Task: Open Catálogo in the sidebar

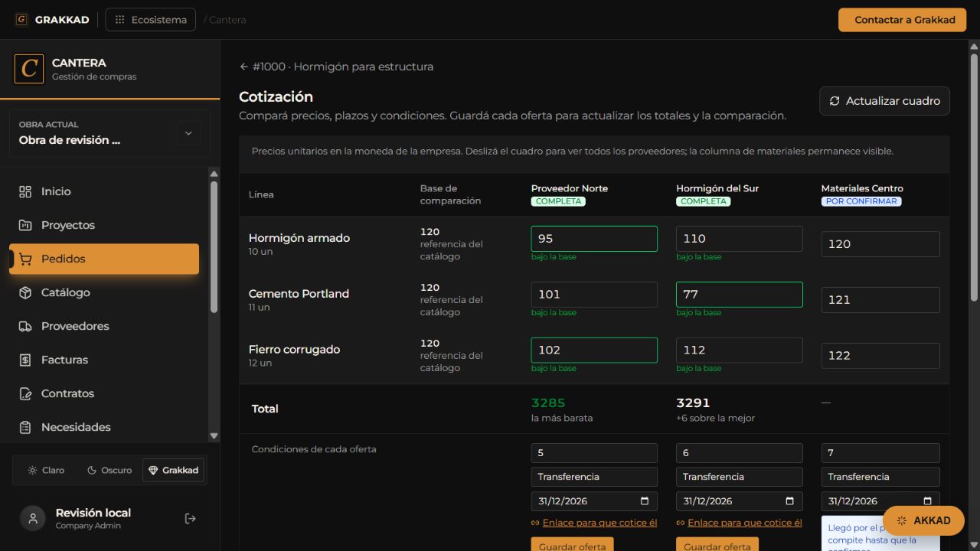Action: 104,292
